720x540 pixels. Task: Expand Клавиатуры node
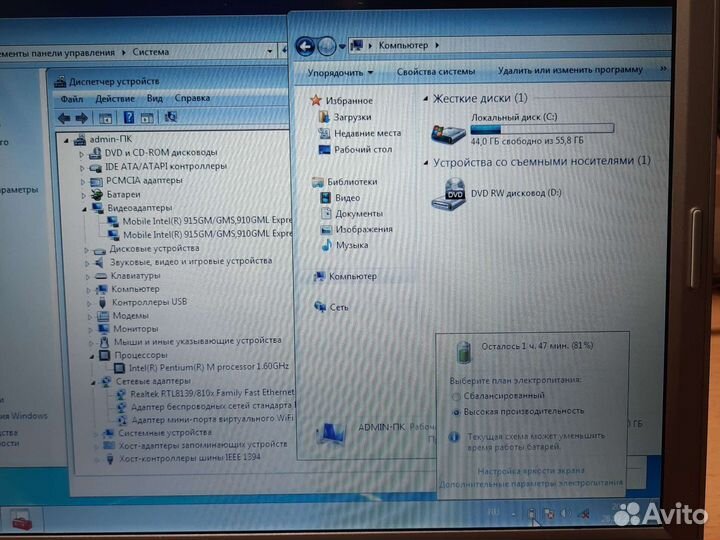coord(88,277)
